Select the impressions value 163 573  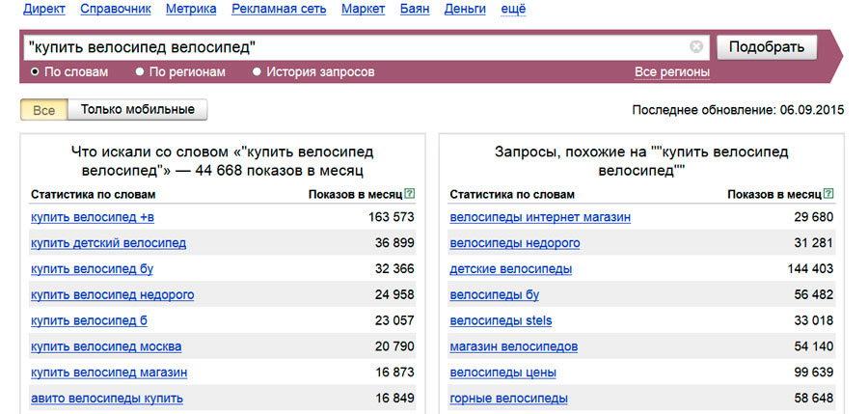(391, 217)
